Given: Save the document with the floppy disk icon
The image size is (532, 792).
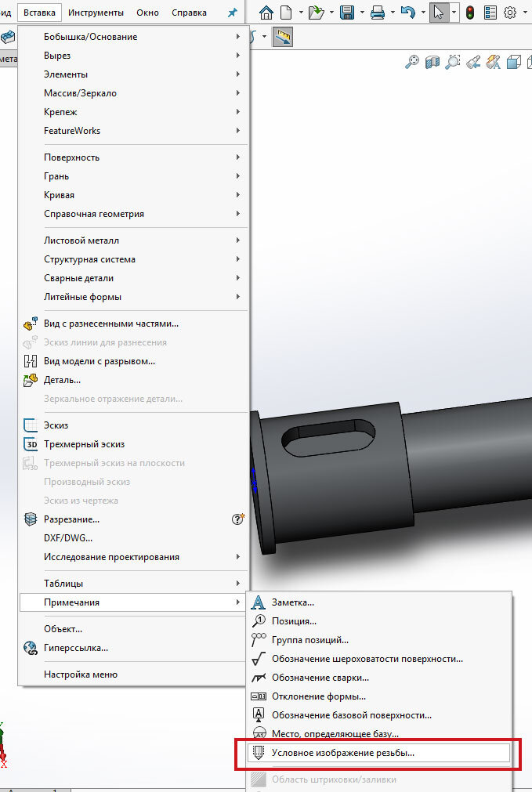Looking at the screenshot, I should (x=347, y=12).
